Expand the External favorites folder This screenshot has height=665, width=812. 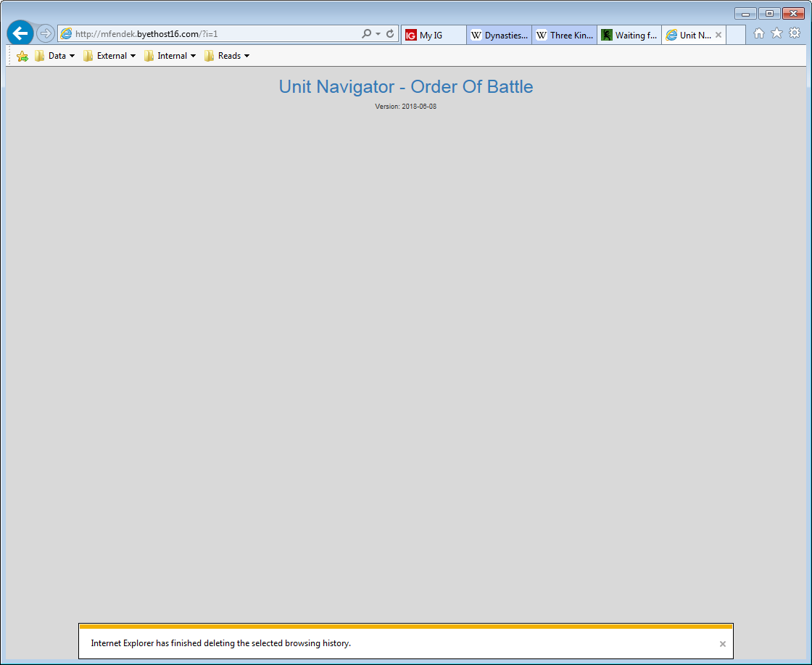click(109, 56)
